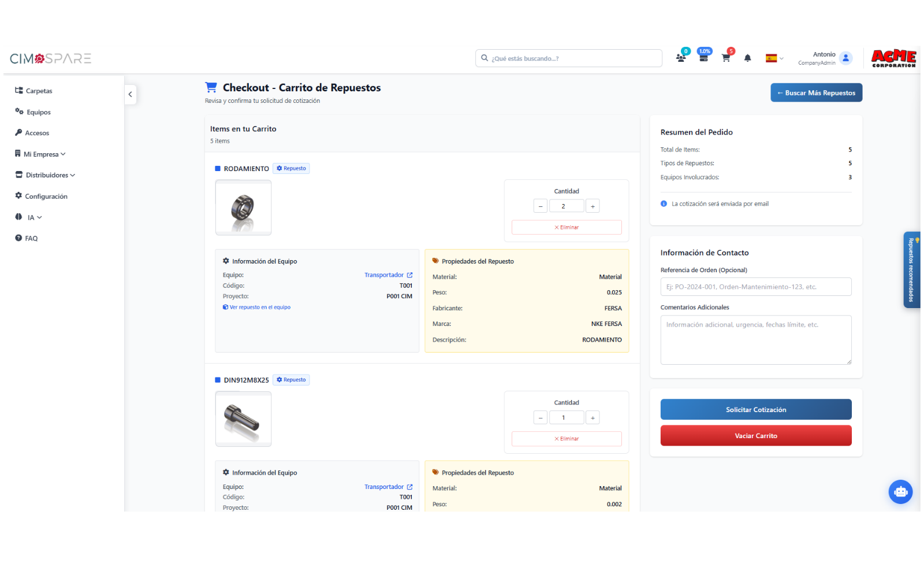Increase DIN912M8X25 quantity with plus button
The height and width of the screenshot is (578, 924).
593,417
